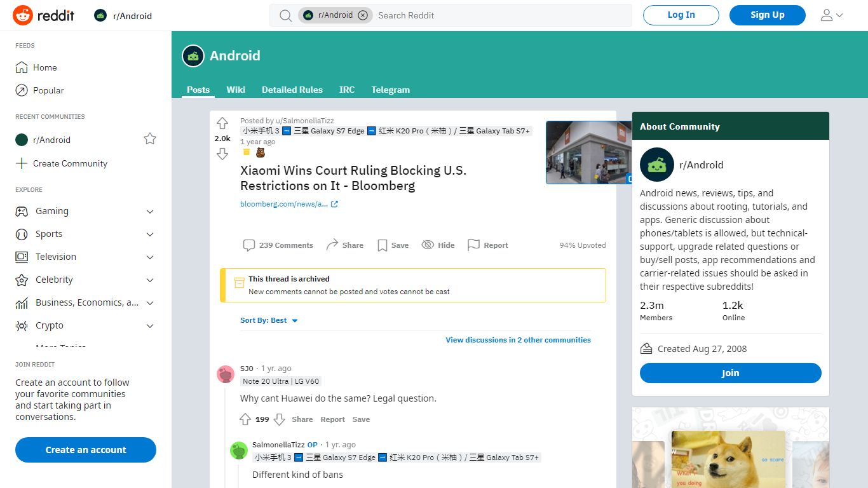Click the Join community button

pyautogui.click(x=731, y=373)
